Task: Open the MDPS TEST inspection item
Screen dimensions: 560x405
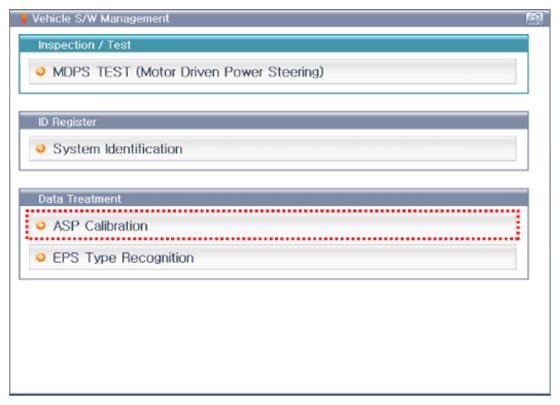Action: click(x=272, y=72)
